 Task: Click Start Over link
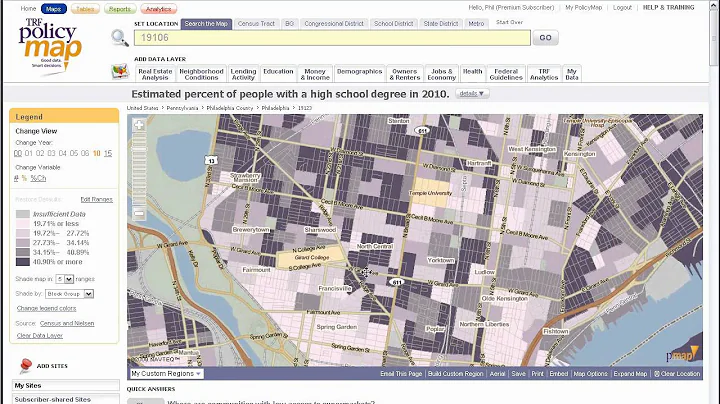[509, 22]
